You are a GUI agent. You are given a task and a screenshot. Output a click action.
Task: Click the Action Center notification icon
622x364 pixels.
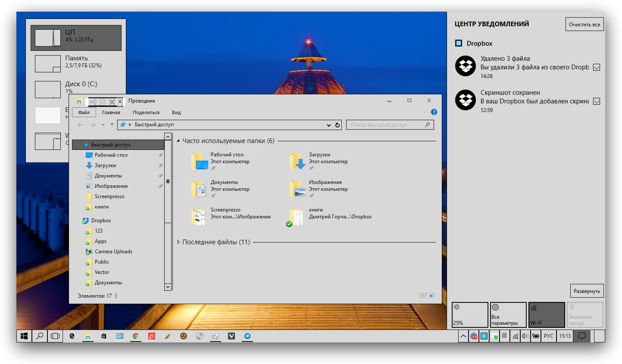582,336
